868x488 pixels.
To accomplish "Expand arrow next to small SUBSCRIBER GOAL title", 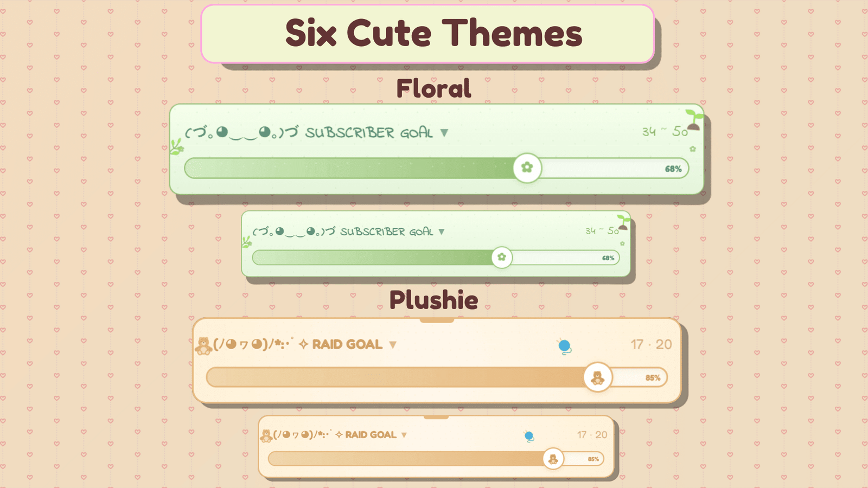I will click(x=442, y=232).
